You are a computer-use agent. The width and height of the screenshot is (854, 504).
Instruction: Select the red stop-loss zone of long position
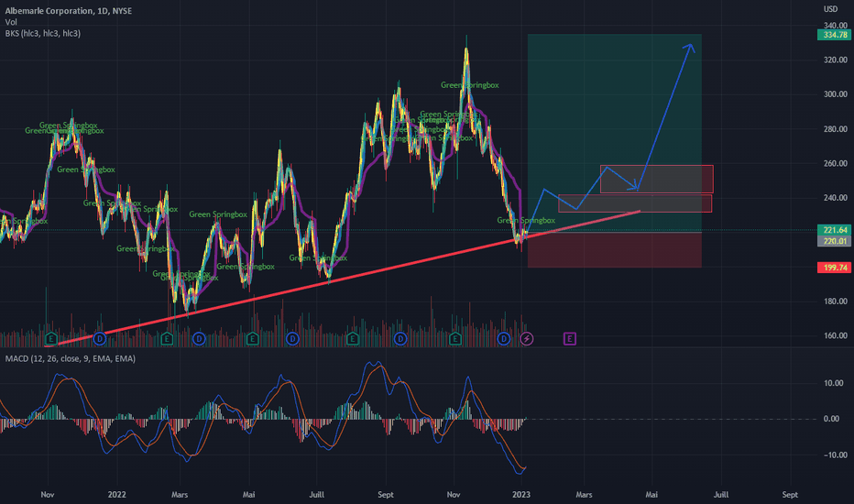pos(614,249)
